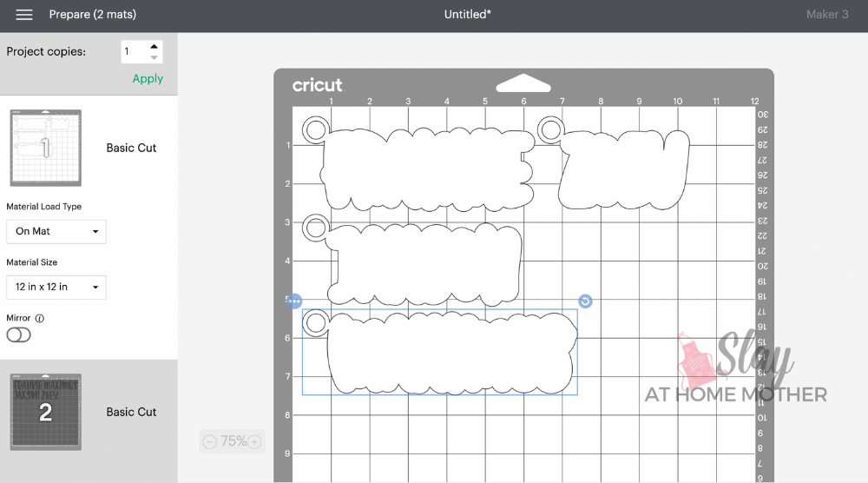The width and height of the screenshot is (868, 483).
Task: Click the 75% zoom level text
Action: coord(233,441)
